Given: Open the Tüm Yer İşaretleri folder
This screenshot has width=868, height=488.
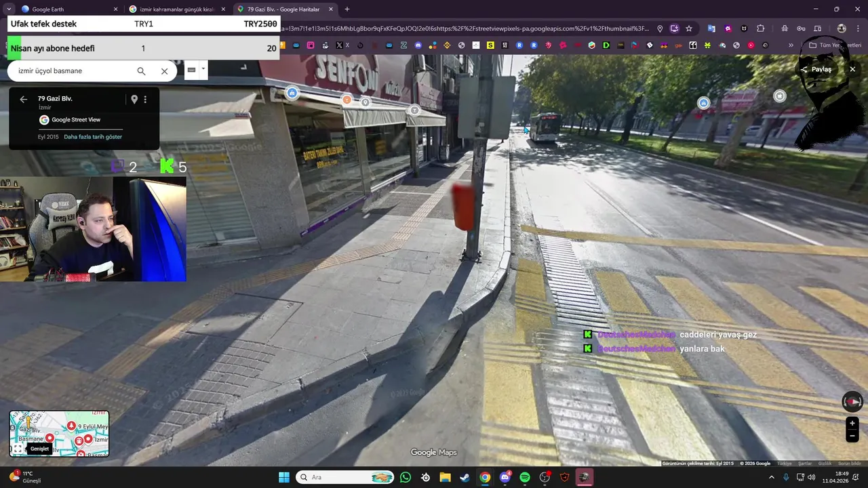Looking at the screenshot, I should 835,45.
